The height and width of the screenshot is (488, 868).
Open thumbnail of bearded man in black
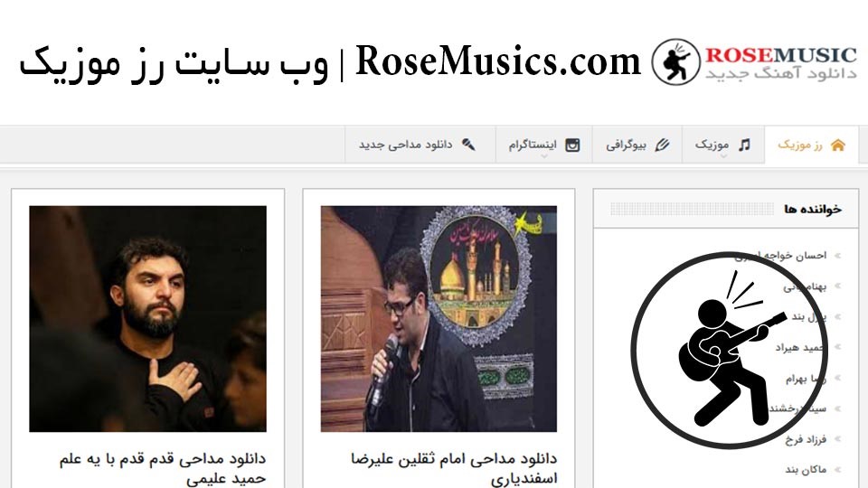tap(147, 319)
